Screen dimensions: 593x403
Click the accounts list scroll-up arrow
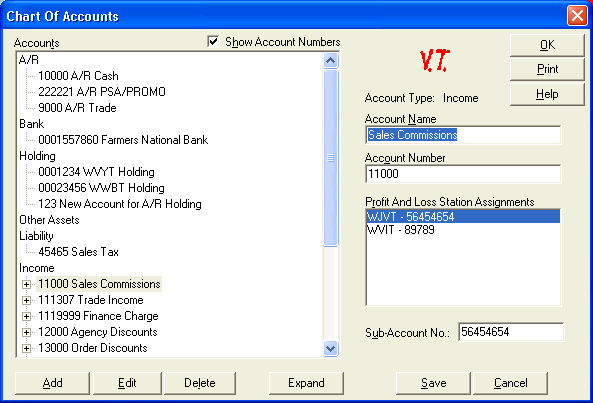pos(331,60)
